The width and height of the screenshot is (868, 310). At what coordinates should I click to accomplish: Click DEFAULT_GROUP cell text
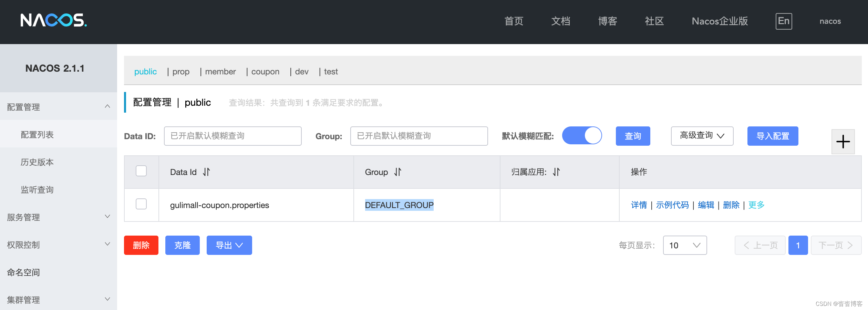pos(399,205)
